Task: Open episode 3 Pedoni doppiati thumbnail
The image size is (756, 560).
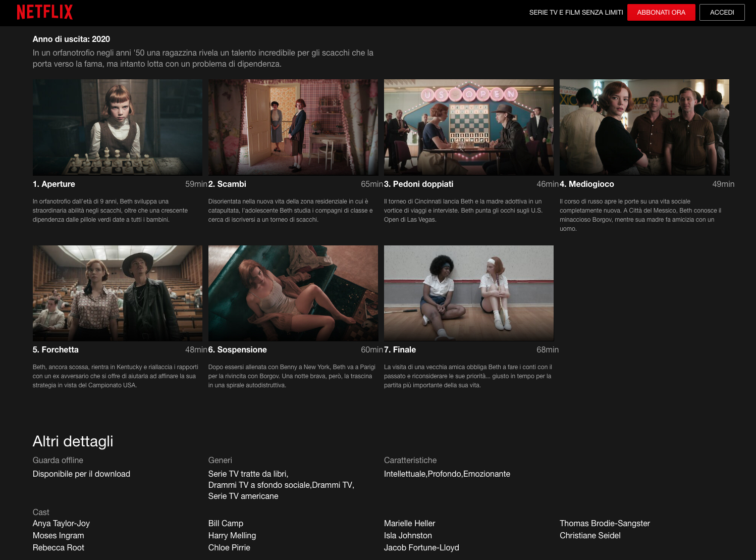Action: click(x=469, y=127)
